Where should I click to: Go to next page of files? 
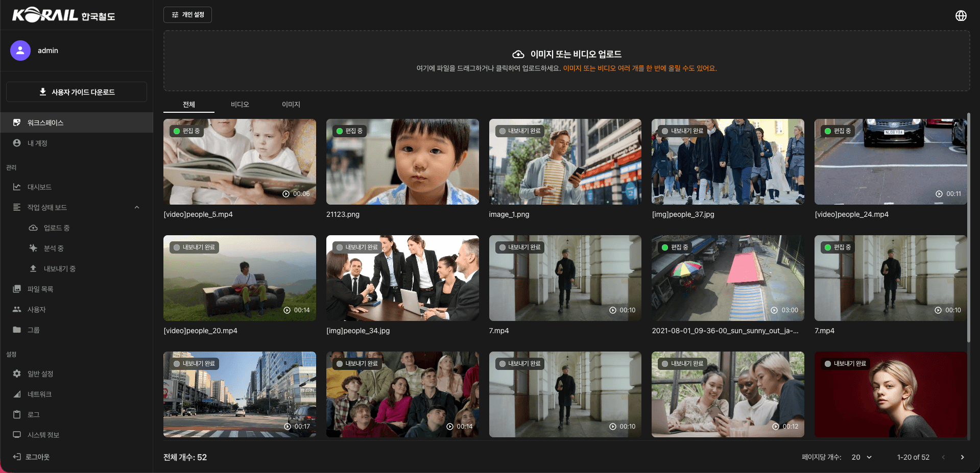[x=962, y=457]
